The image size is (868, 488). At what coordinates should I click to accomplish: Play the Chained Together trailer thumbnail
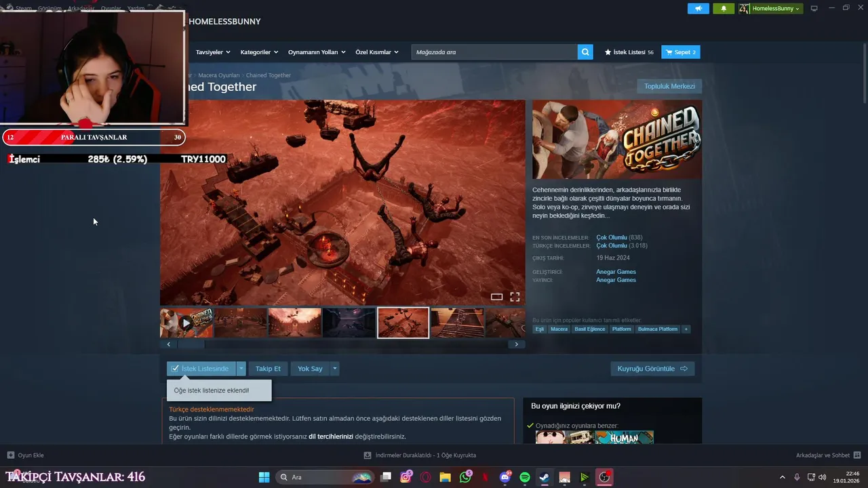(x=186, y=323)
